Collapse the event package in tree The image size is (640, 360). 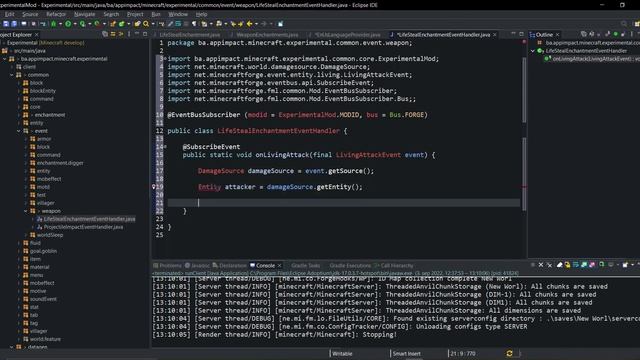click(x=19, y=131)
